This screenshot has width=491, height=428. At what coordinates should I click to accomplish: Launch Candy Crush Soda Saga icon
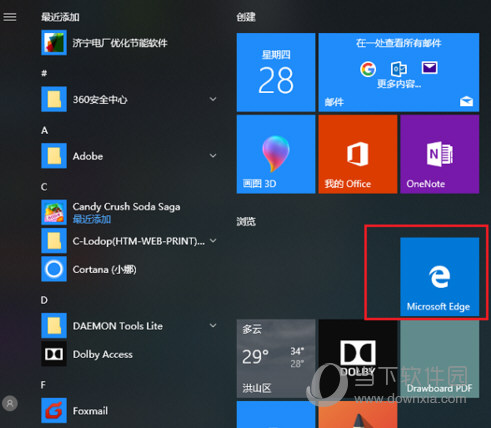coord(54,212)
